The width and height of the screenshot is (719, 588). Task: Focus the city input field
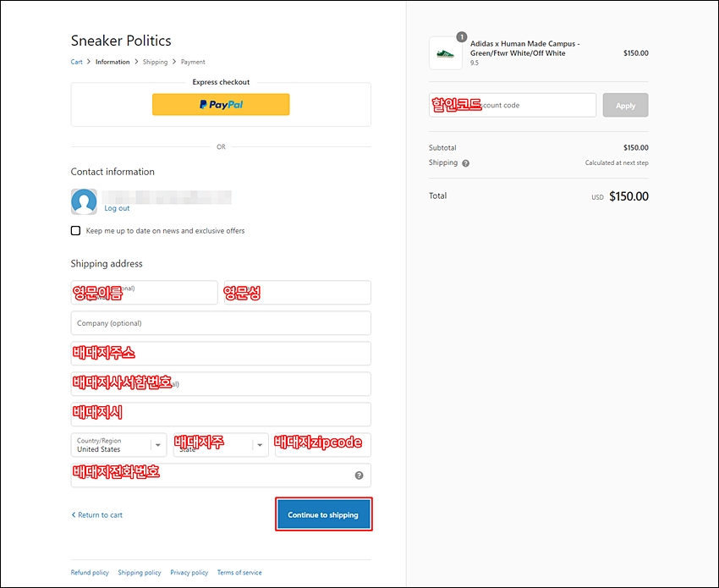[221, 415]
